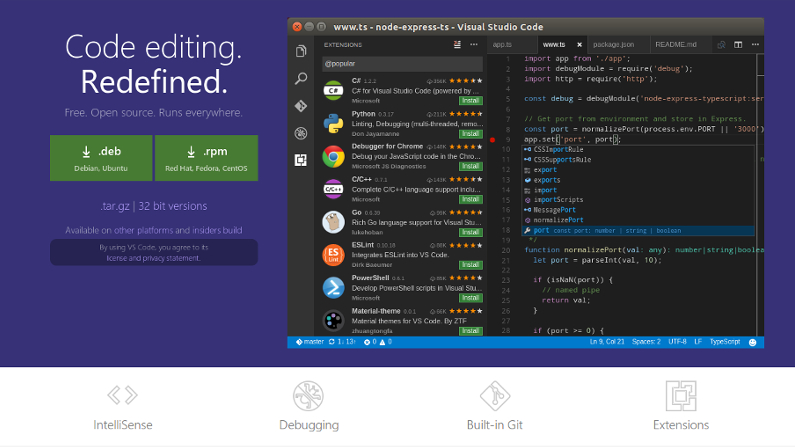Click the Go gopher extension icon
The width and height of the screenshot is (795, 447).
pos(333,222)
